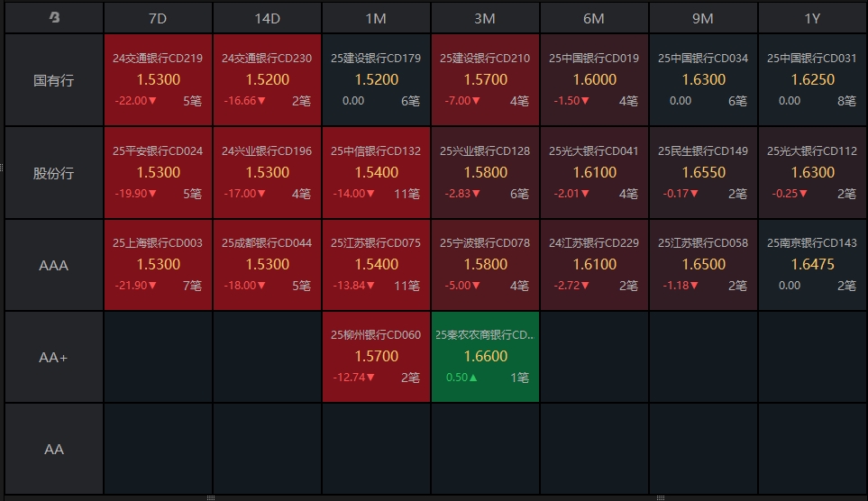Click the -22.00 change value
Screen dimensions: 868x501
tap(135, 101)
